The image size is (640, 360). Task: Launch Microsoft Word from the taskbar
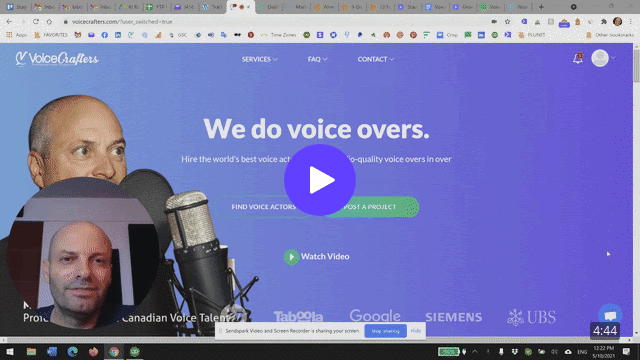[52, 351]
